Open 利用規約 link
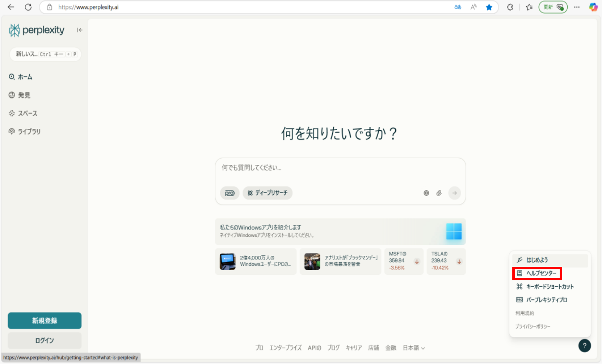 525,313
